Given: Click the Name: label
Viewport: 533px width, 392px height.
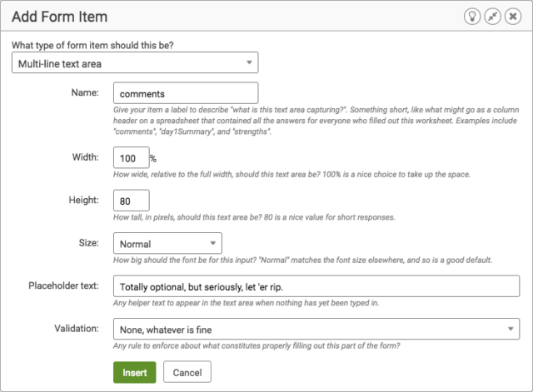Looking at the screenshot, I should pos(85,92).
